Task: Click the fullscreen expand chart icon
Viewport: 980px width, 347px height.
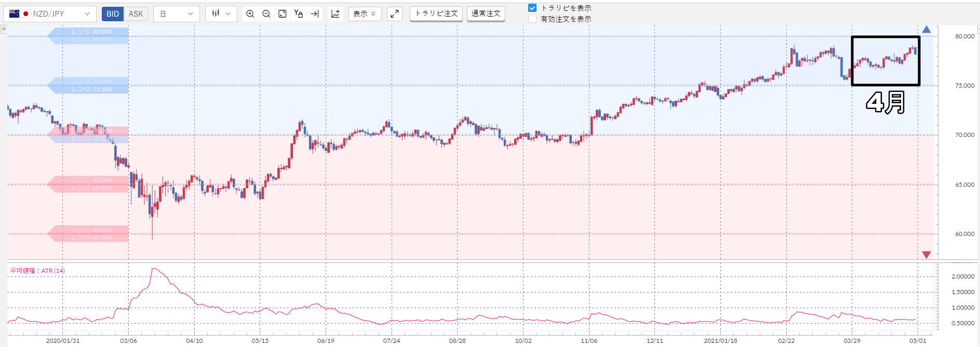Action: [x=395, y=14]
